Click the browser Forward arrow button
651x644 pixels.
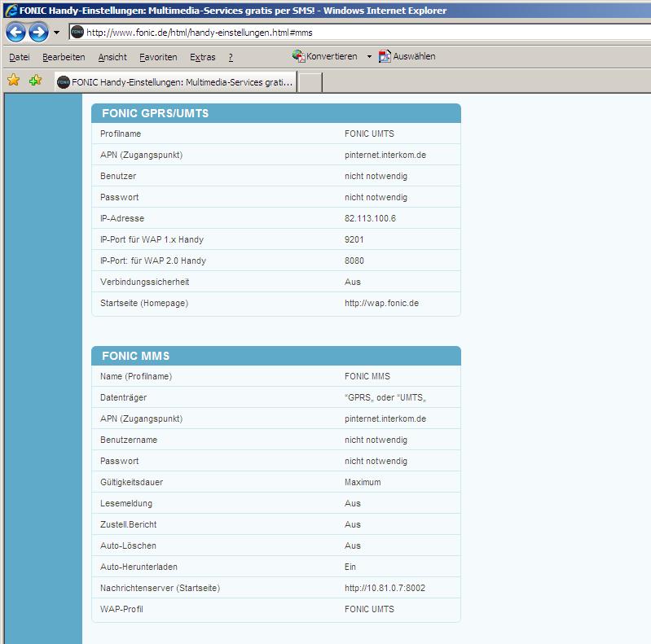[x=38, y=33]
